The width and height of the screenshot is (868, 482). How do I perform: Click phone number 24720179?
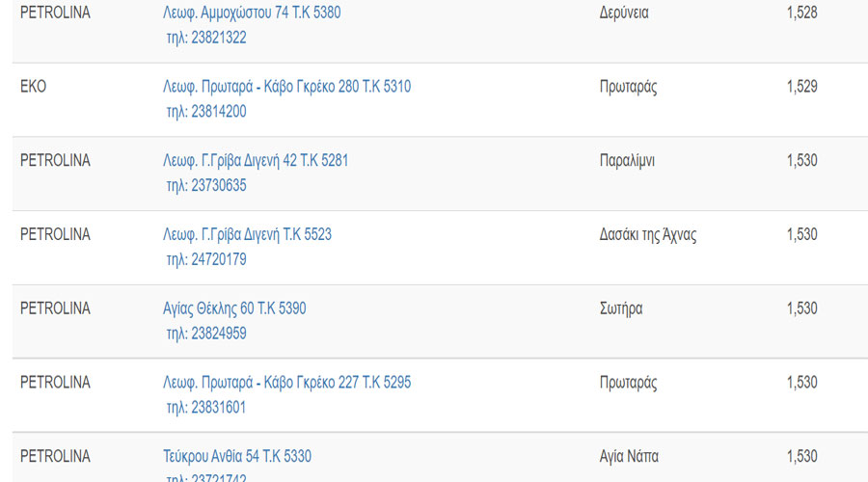(x=205, y=259)
